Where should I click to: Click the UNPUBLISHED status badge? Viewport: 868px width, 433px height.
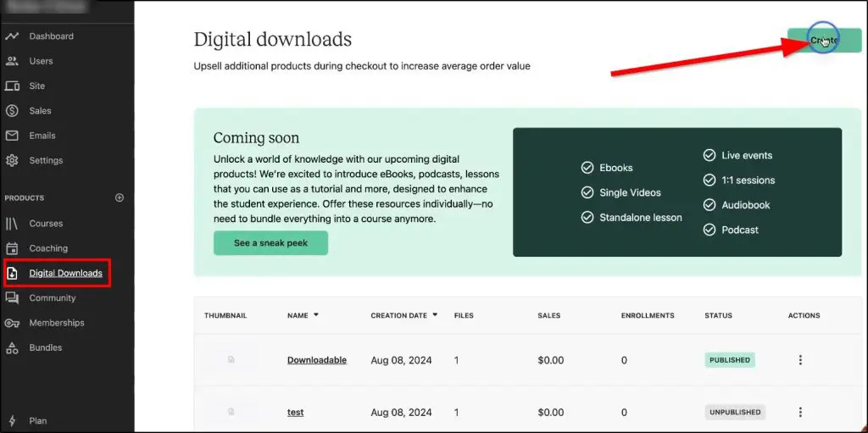coord(735,412)
